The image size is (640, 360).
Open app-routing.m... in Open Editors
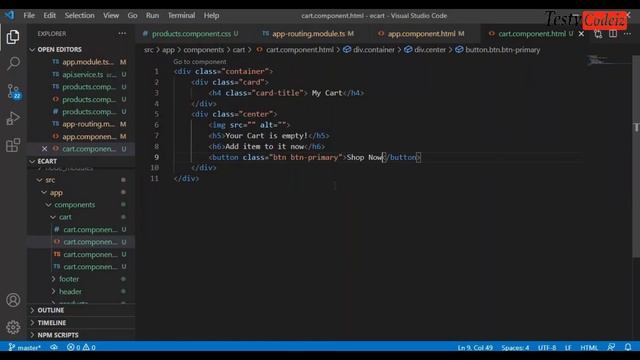[81, 124]
